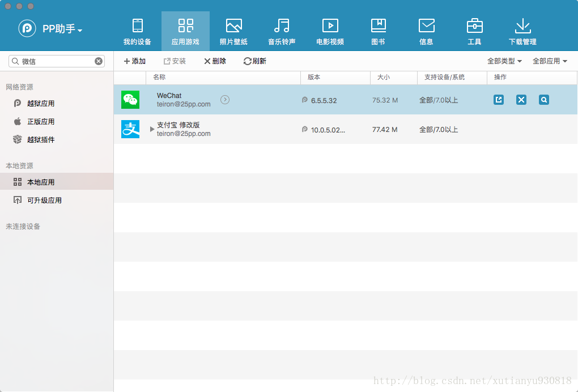Viewport: 578px width, 392px height.
Task: Click 全部/7.0以上 in 支付宝 row
Action: pyautogui.click(x=439, y=130)
